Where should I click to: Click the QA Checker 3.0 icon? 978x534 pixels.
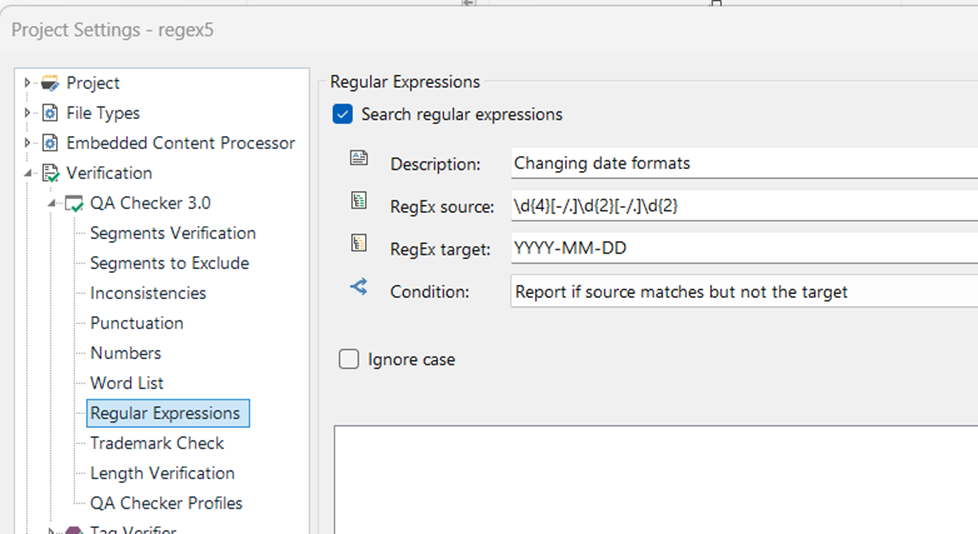[x=74, y=204]
